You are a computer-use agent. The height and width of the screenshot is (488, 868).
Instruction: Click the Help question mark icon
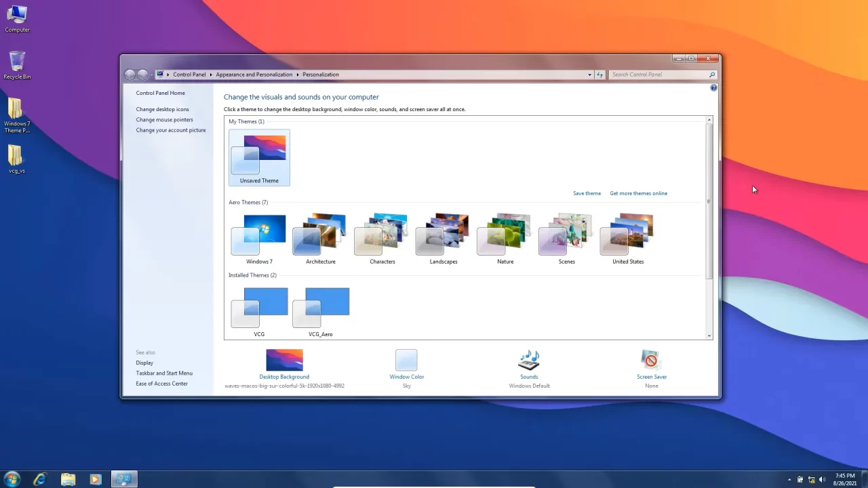713,88
